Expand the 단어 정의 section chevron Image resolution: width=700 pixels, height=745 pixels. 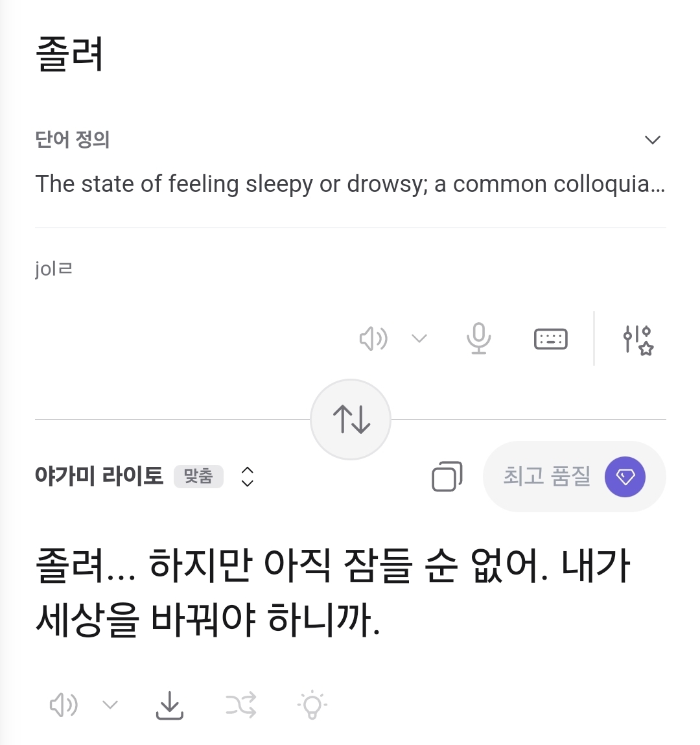(652, 140)
